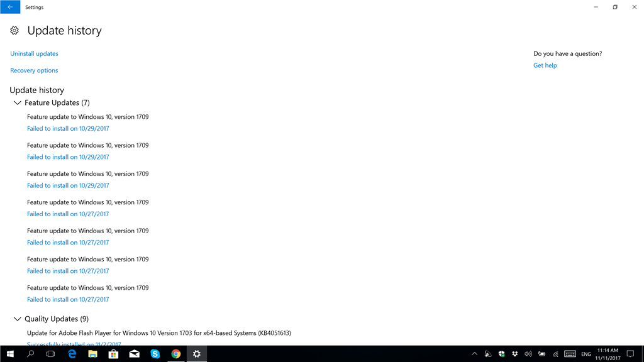This screenshot has width=644, height=362.
Task: Open second Failed to install on 10/29/2017 link
Action: coord(68,156)
